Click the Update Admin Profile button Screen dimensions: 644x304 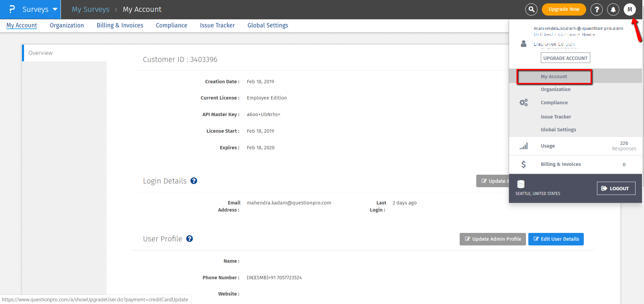(493, 239)
